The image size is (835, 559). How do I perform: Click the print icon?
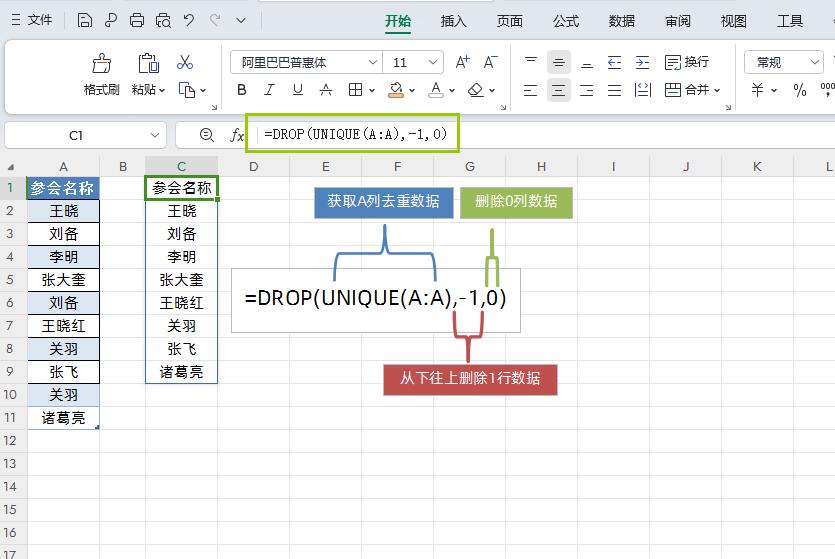click(x=137, y=20)
